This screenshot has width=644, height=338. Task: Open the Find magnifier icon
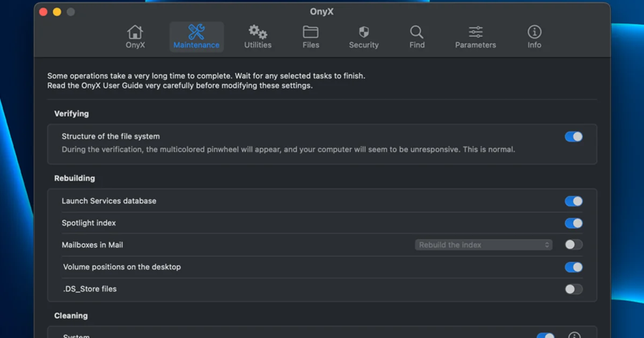(416, 32)
